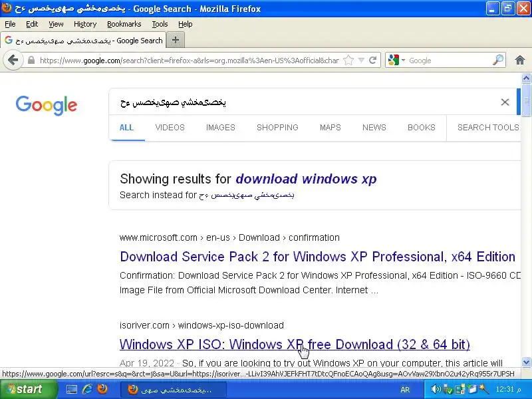The width and height of the screenshot is (532, 399).
Task: Click the vertical scrollbar thumb
Action: pos(526,100)
